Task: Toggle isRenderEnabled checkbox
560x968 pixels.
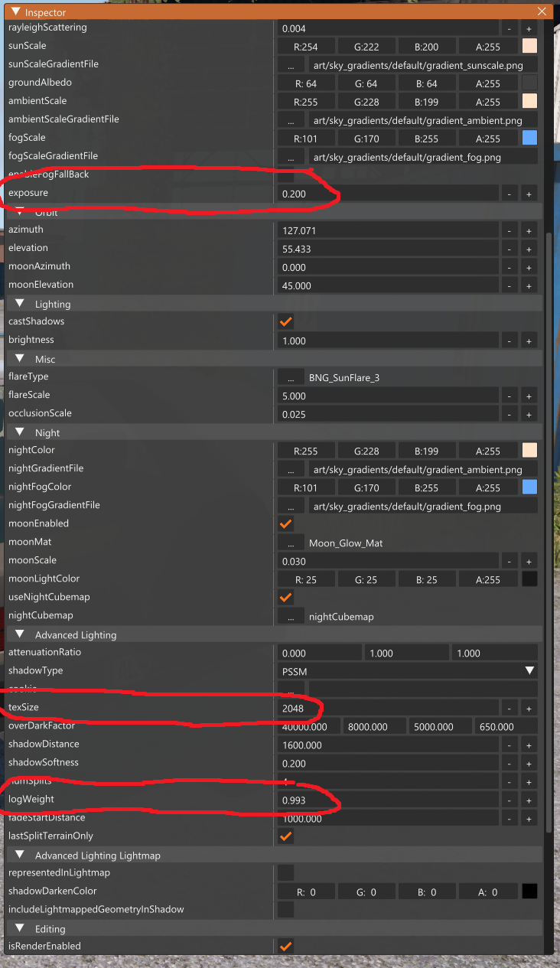Action: pyautogui.click(x=285, y=947)
